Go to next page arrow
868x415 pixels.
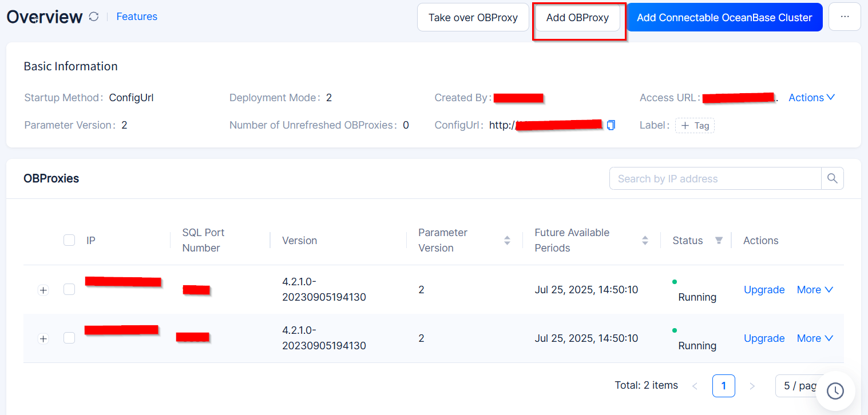point(752,386)
